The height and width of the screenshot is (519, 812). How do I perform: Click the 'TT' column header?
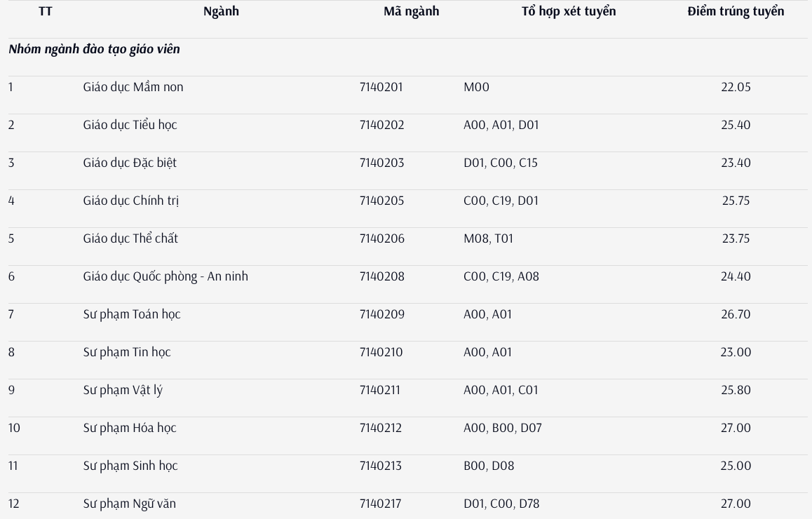(x=45, y=11)
